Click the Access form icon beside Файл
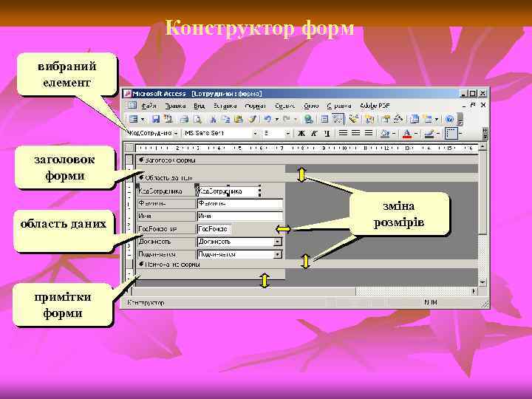The image size is (532, 399). pyautogui.click(x=132, y=106)
